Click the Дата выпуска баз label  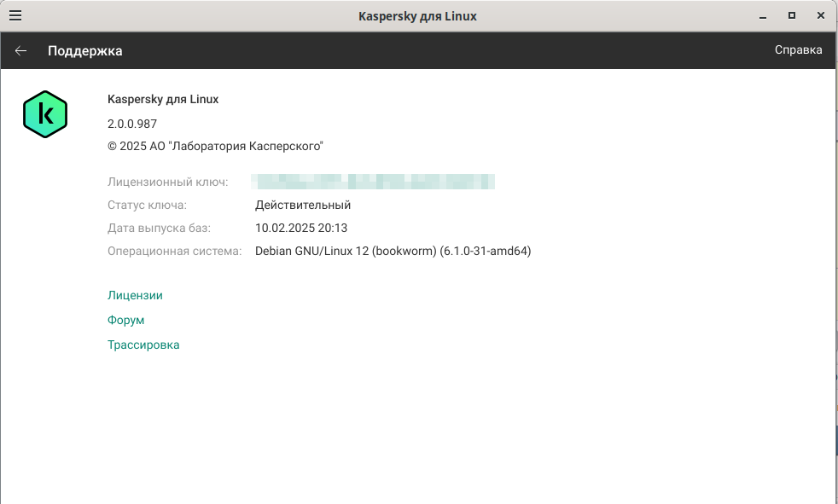pyautogui.click(x=160, y=228)
